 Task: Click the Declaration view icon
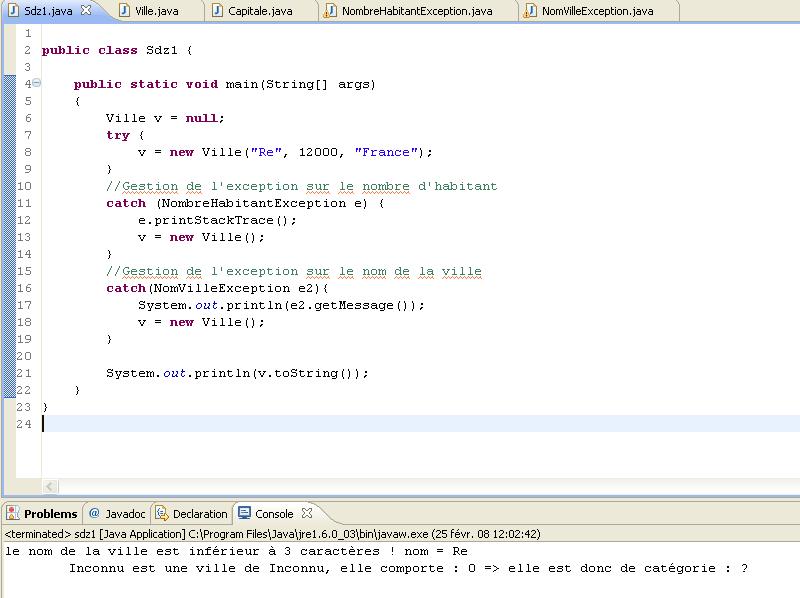tap(162, 513)
